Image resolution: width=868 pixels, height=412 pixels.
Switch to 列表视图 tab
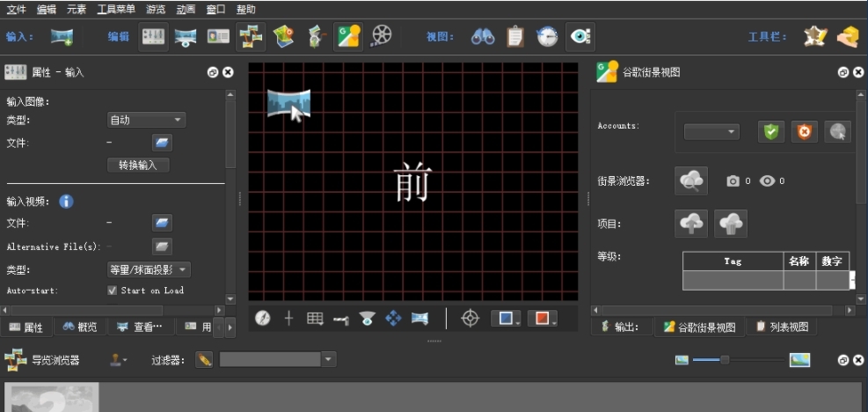pyautogui.click(x=782, y=327)
